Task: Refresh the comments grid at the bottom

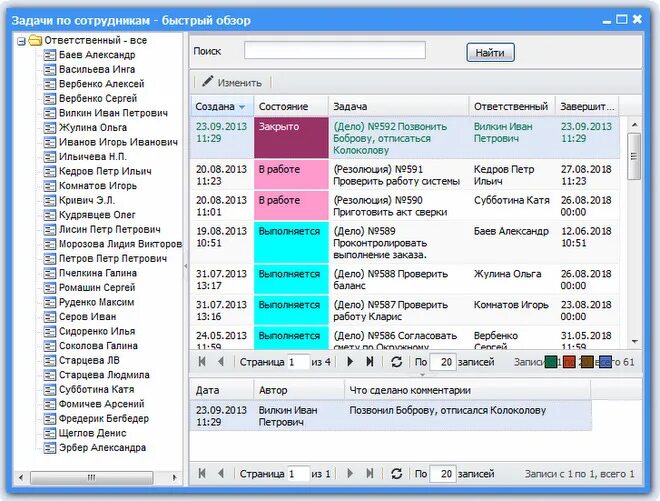Action: click(396, 474)
